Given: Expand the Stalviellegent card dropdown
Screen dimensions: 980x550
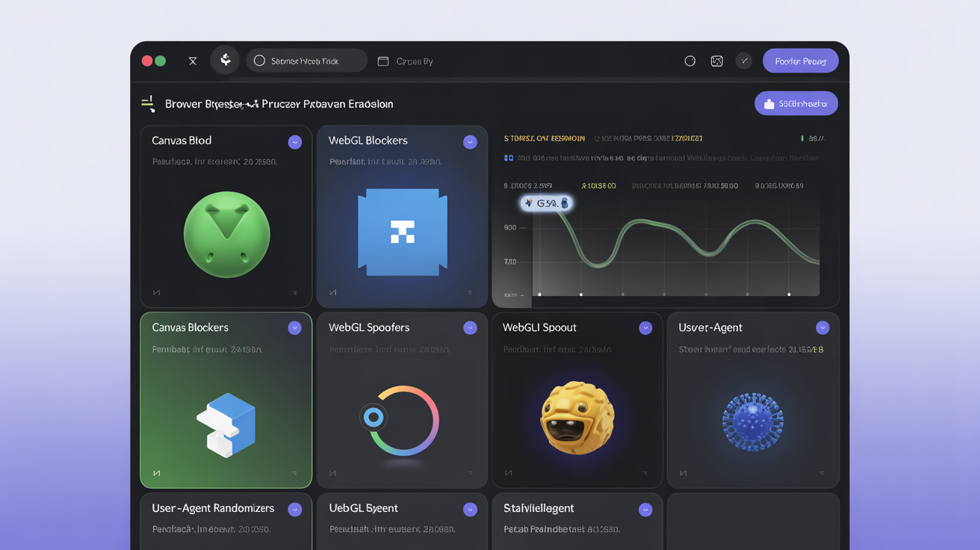Looking at the screenshot, I should pyautogui.click(x=645, y=510).
